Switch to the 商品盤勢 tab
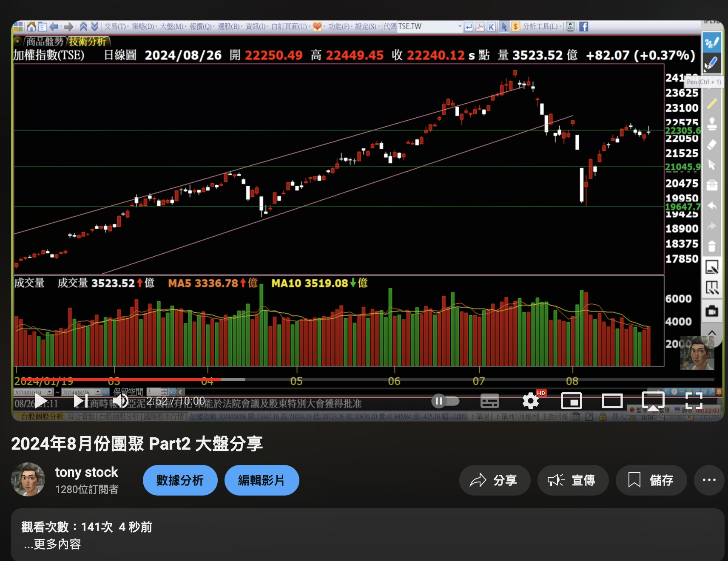This screenshot has width=728, height=561. click(x=45, y=42)
